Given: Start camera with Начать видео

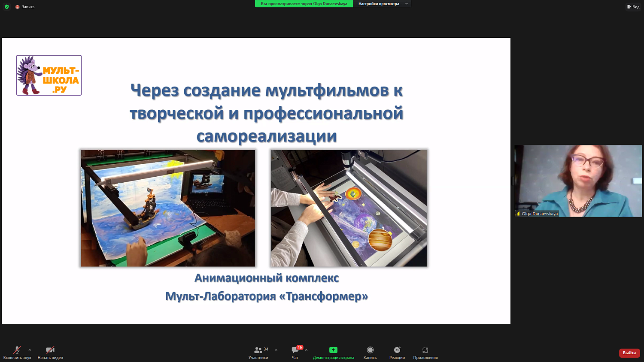Looking at the screenshot, I should [50, 353].
